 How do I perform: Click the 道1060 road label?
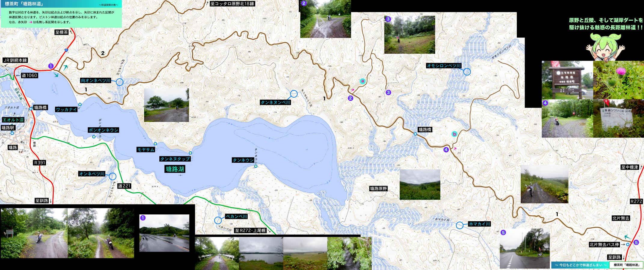pos(29,75)
